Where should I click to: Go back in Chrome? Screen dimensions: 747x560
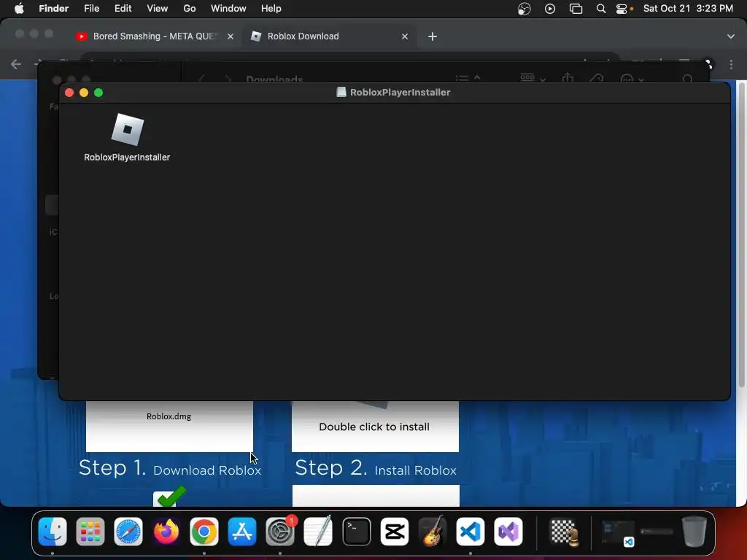point(16,64)
